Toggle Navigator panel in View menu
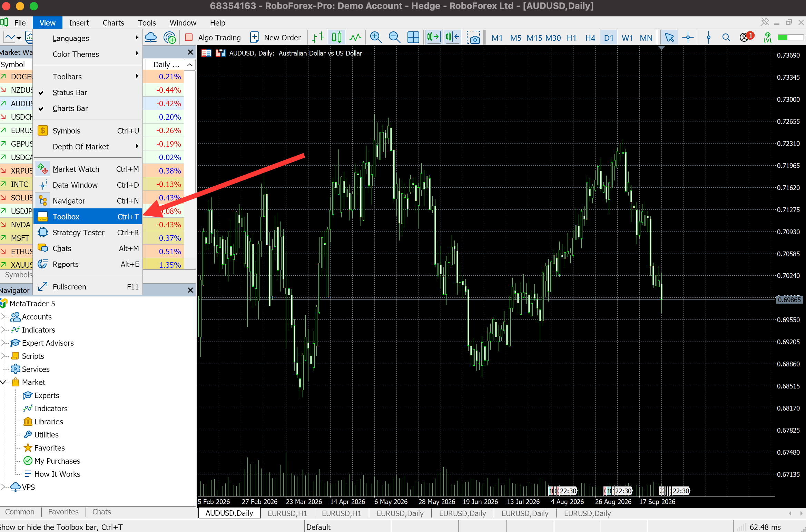Image resolution: width=806 pixels, height=532 pixels. click(x=88, y=201)
